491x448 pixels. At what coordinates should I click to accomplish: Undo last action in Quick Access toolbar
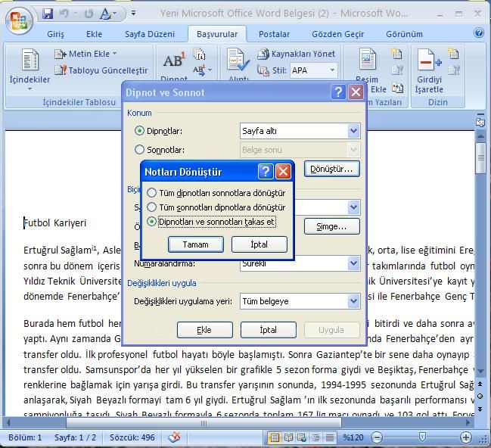pyautogui.click(x=64, y=14)
